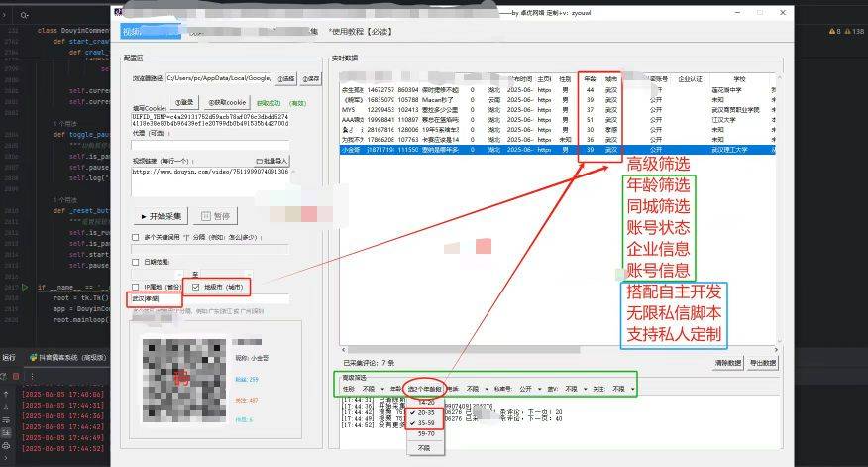Viewport: 868px width, 467px height.
Task: Open the warnings indicator showing 8 in PyCharm
Action: [835, 32]
